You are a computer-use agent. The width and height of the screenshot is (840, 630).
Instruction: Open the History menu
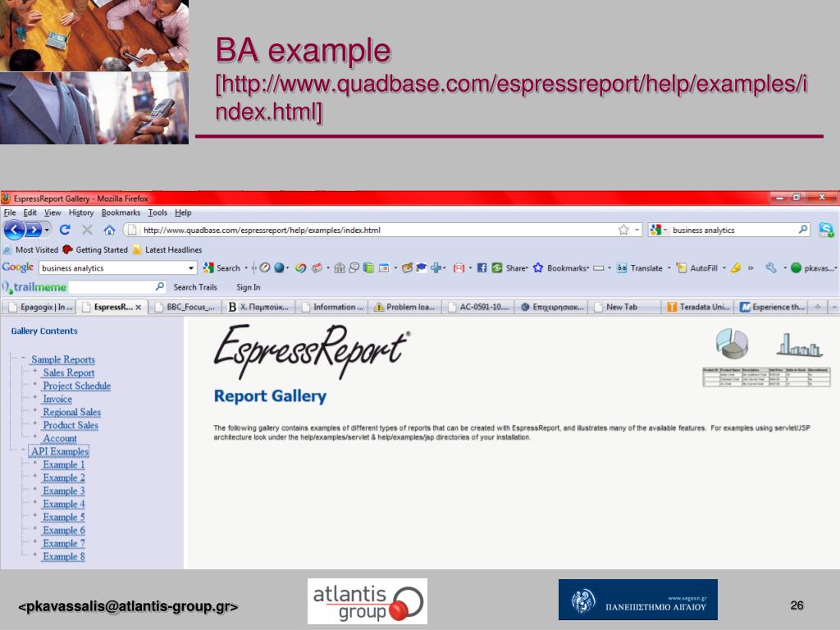tap(81, 212)
